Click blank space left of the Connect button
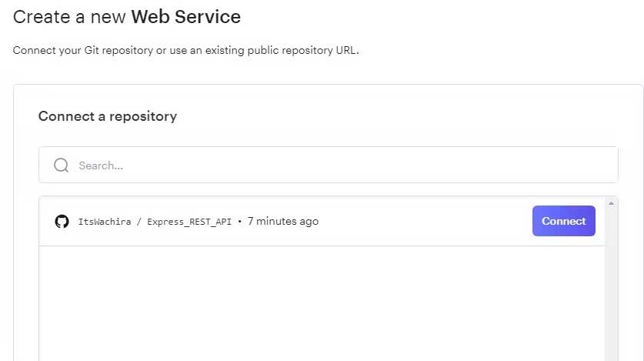The height and width of the screenshot is (361, 644). [x=423, y=222]
